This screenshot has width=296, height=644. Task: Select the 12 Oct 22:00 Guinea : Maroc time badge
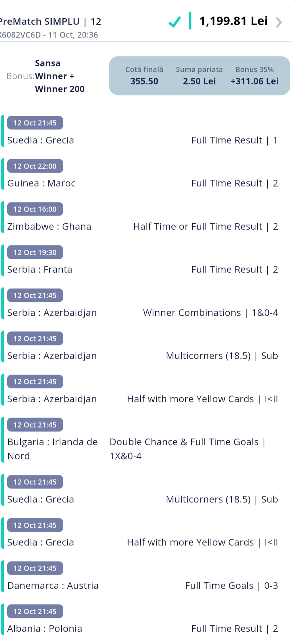(35, 166)
